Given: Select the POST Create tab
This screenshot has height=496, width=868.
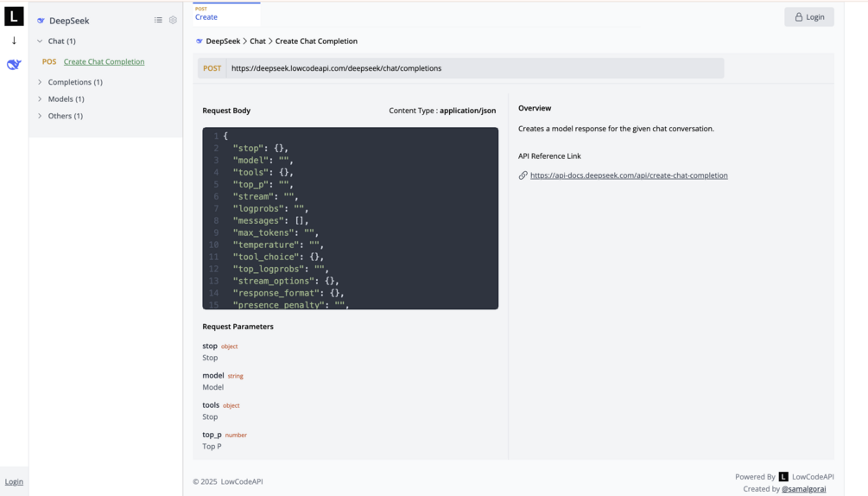Looking at the screenshot, I should point(225,14).
